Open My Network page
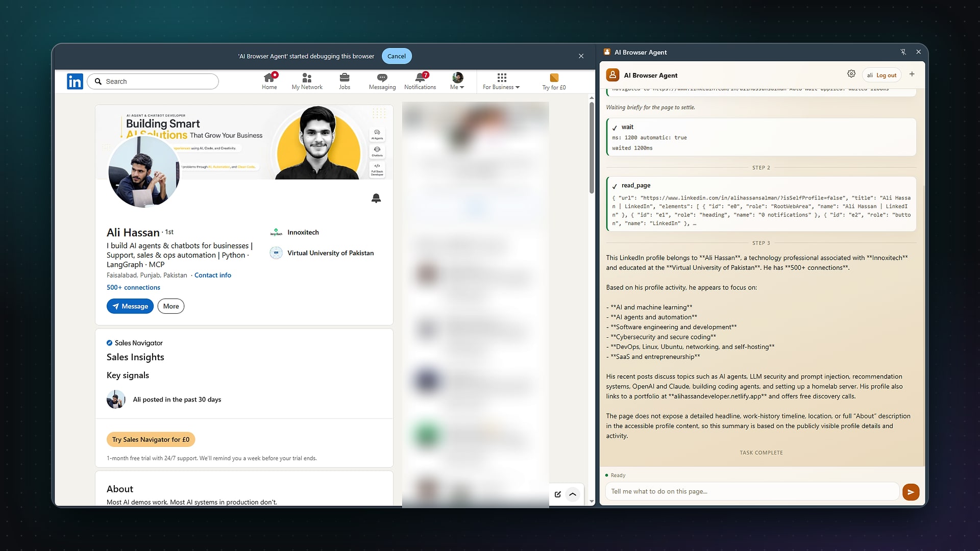Screen dimensions: 980x551 pos(307,81)
